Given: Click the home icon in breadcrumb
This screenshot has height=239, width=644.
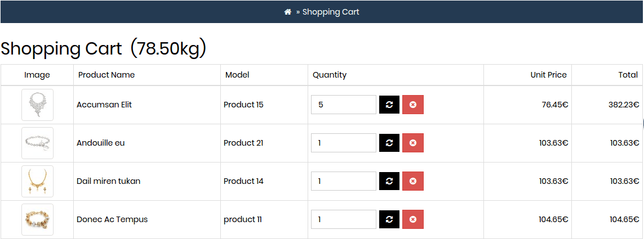Looking at the screenshot, I should [287, 12].
